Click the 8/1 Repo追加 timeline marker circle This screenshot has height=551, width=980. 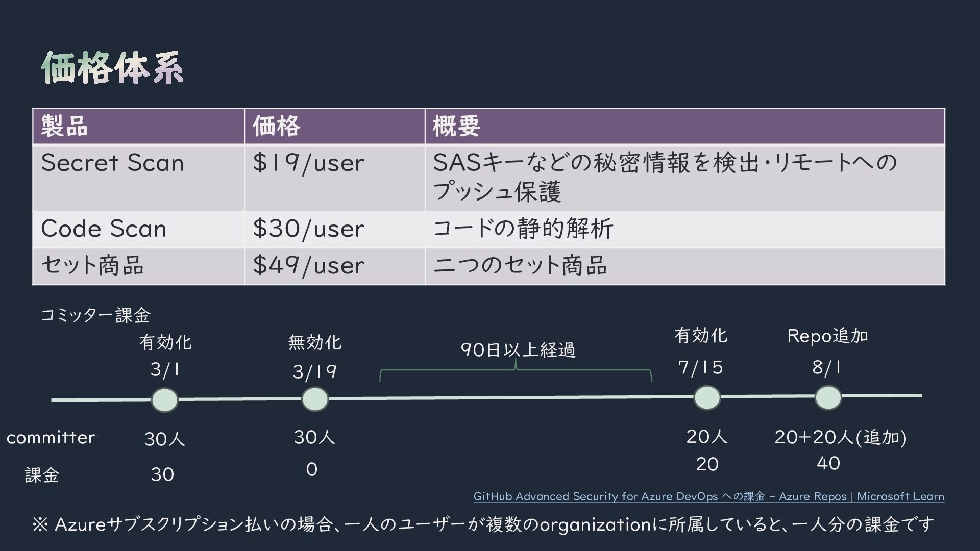tap(827, 398)
